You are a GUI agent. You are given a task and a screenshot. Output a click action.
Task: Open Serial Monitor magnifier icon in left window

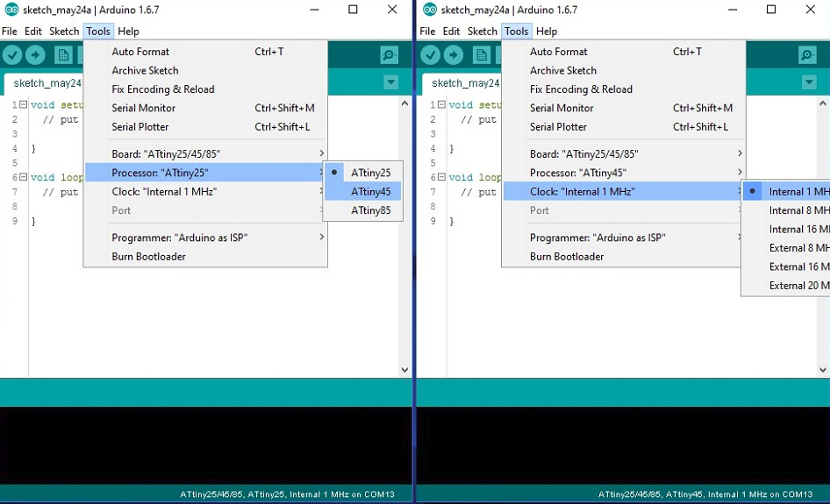(x=389, y=54)
